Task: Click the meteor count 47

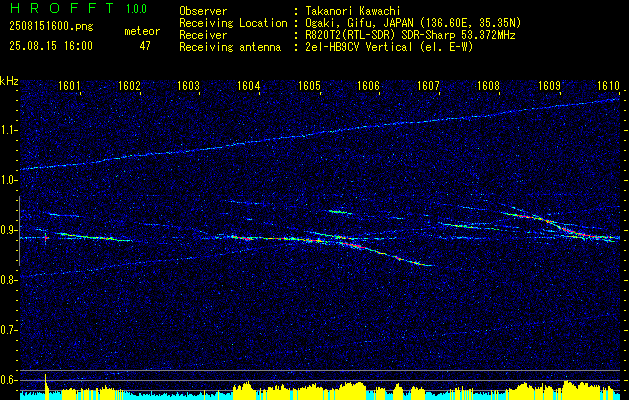Action: point(145,46)
